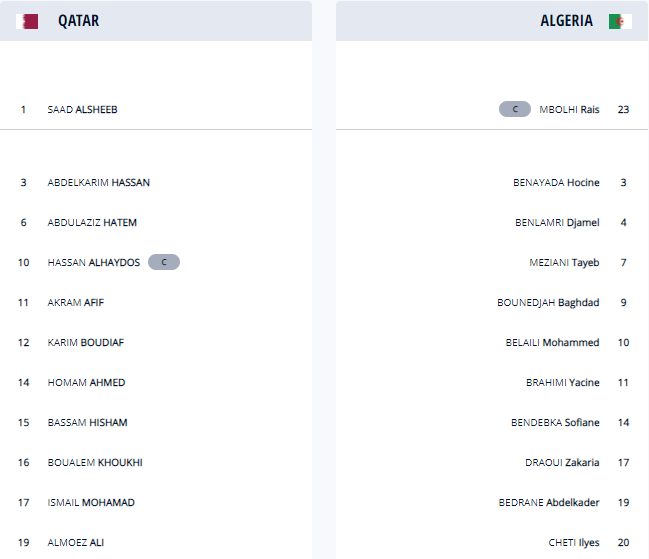This screenshot has height=559, width=649.
Task: Select Almoez Ali in Qatar lineup
Action: [x=75, y=542]
